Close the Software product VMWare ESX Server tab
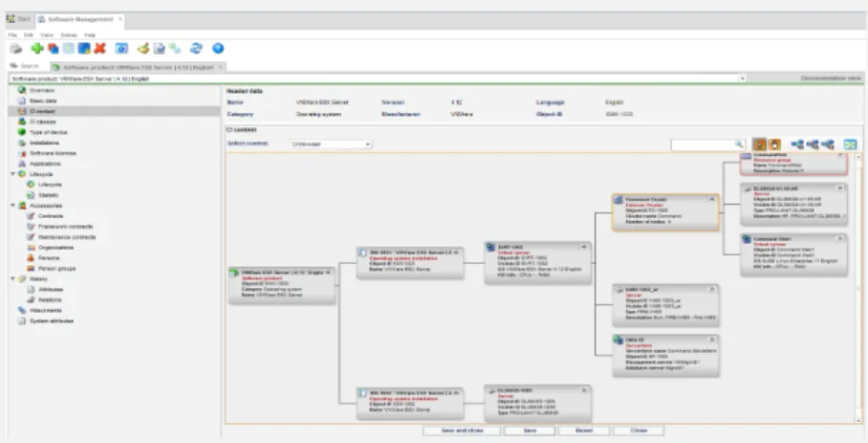Viewport: 868px width, 443px height. pos(220,67)
